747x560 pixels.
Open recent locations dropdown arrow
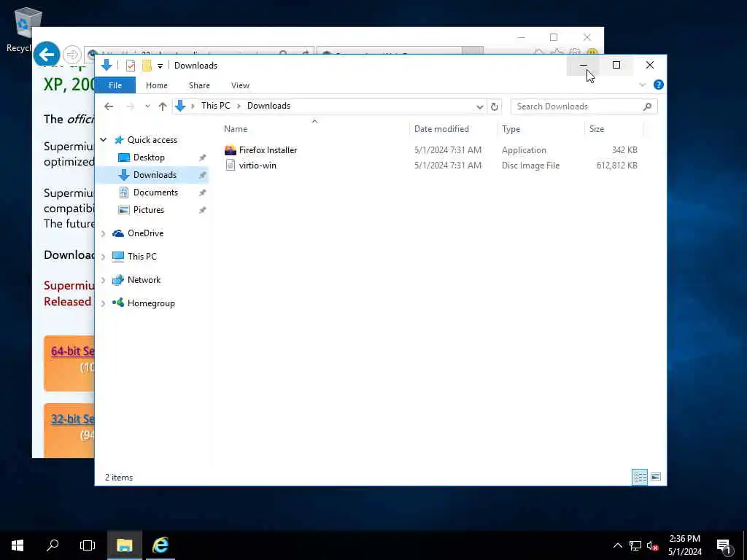(147, 106)
